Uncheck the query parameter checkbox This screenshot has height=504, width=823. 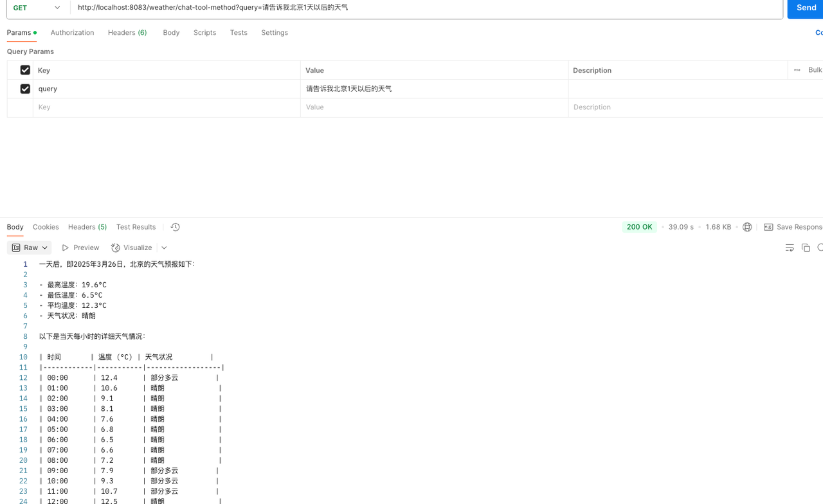25,89
